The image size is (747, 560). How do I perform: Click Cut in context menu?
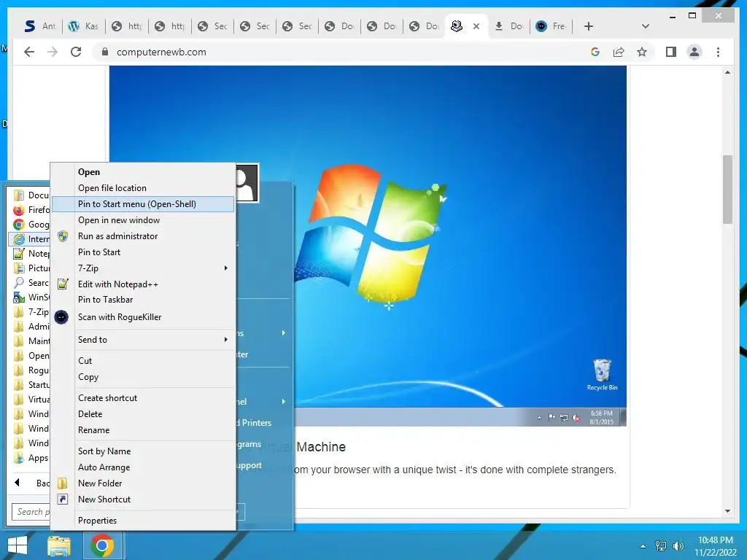[143, 361]
